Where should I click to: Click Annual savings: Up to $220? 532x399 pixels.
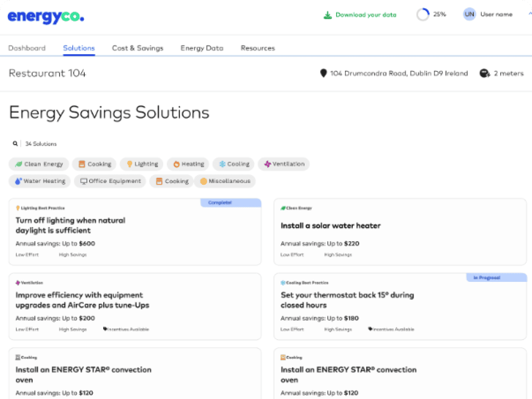tap(320, 243)
